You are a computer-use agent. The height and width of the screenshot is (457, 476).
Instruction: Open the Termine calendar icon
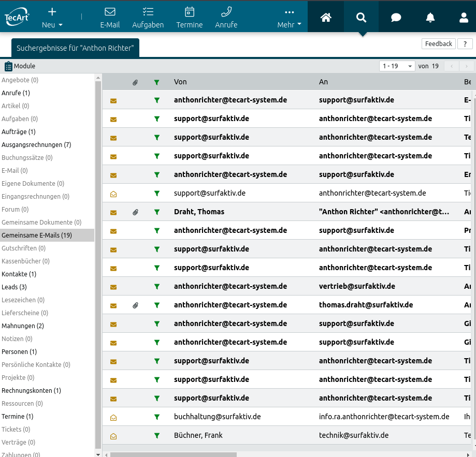coord(190,17)
